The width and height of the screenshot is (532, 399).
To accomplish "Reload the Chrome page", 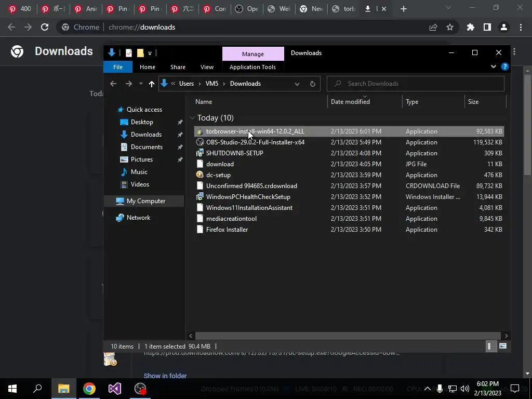I will pos(45,27).
